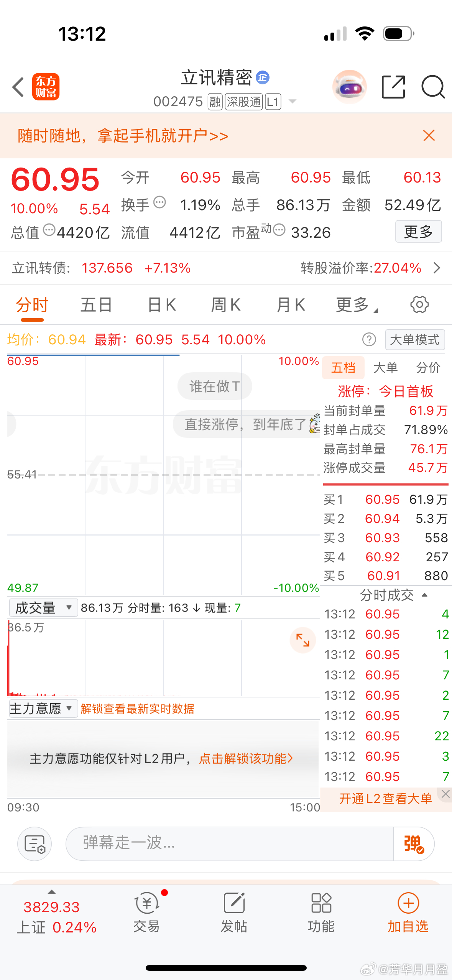Close the account-opening promo banner
The width and height of the screenshot is (452, 980).
point(429,135)
